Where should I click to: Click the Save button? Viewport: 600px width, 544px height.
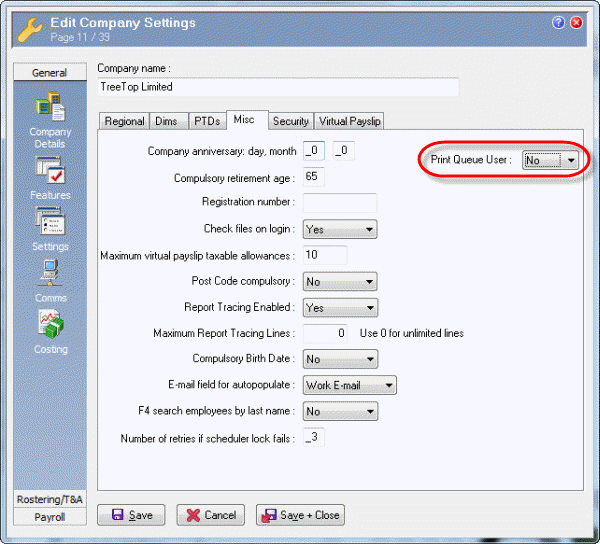point(131,515)
